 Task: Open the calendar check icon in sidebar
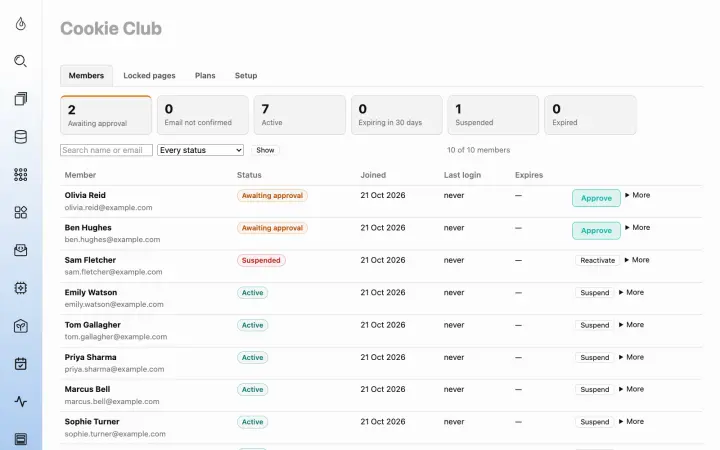click(x=21, y=364)
